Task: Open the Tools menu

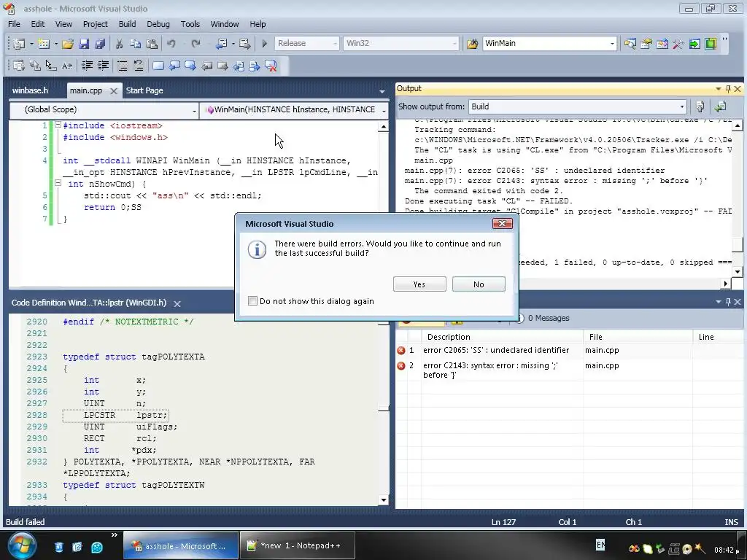Action: 190,24
